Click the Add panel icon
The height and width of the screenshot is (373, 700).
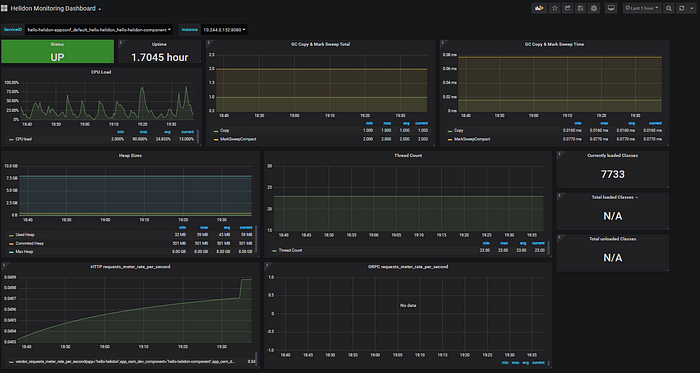coord(539,8)
